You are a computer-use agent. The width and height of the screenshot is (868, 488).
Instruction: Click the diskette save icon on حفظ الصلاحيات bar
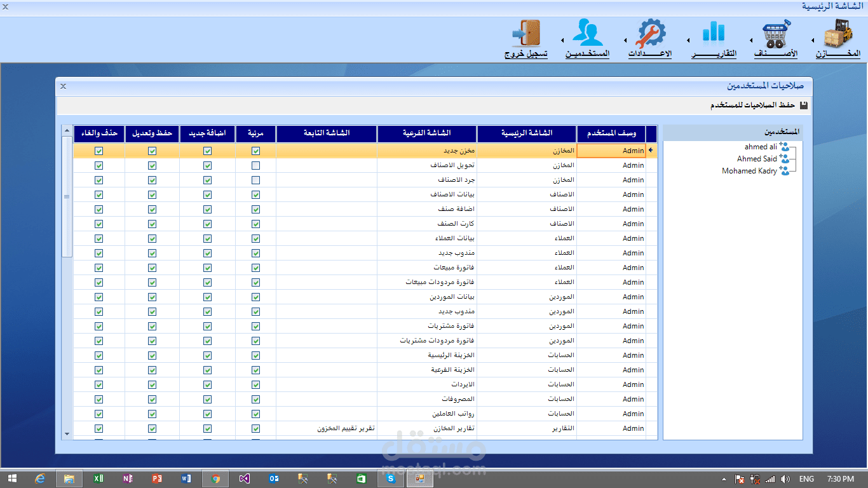coord(803,105)
